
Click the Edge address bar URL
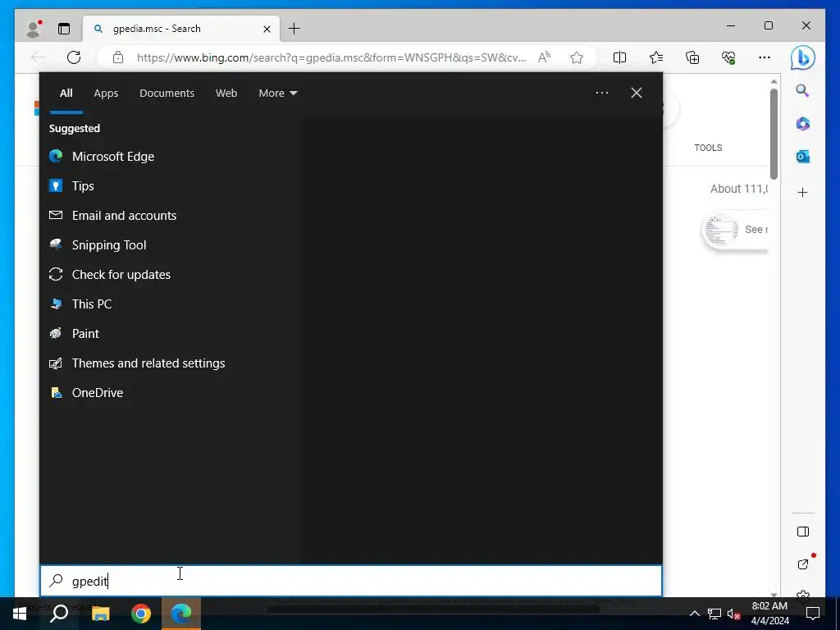coord(331,57)
